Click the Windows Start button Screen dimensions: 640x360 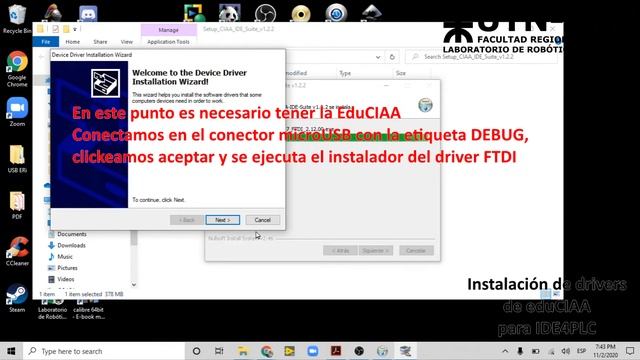pos(11,351)
